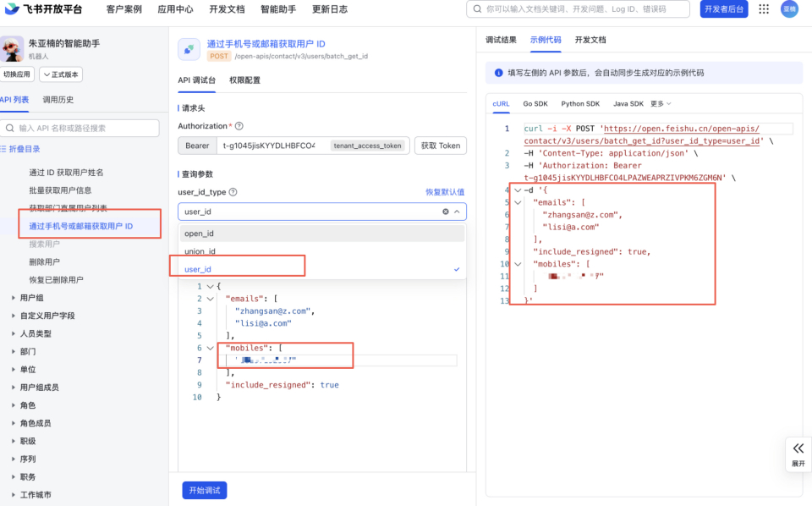Select the cURL code tab
This screenshot has width=812, height=506.
[501, 103]
